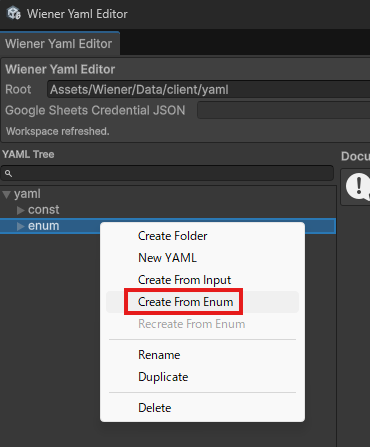
Task: Click the warning exclamation icon
Action: [x=358, y=187]
